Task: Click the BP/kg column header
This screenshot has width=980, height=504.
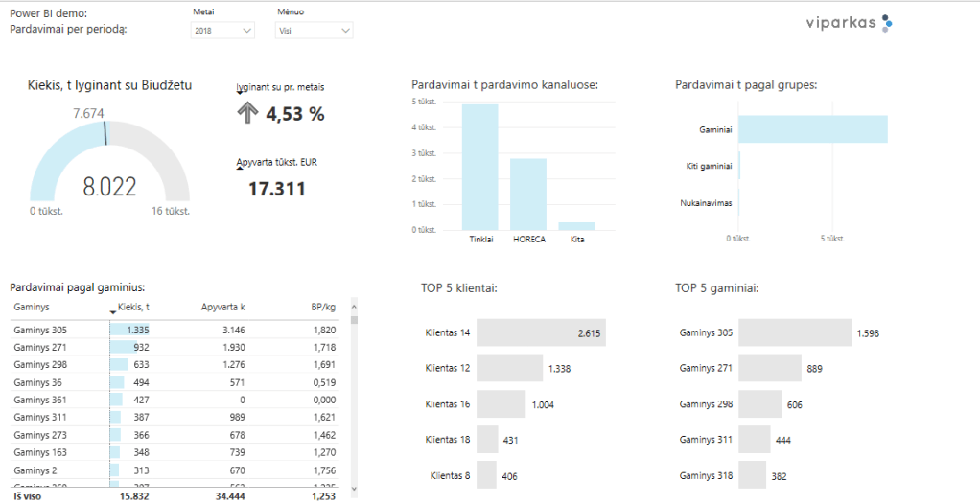Action: (x=322, y=308)
